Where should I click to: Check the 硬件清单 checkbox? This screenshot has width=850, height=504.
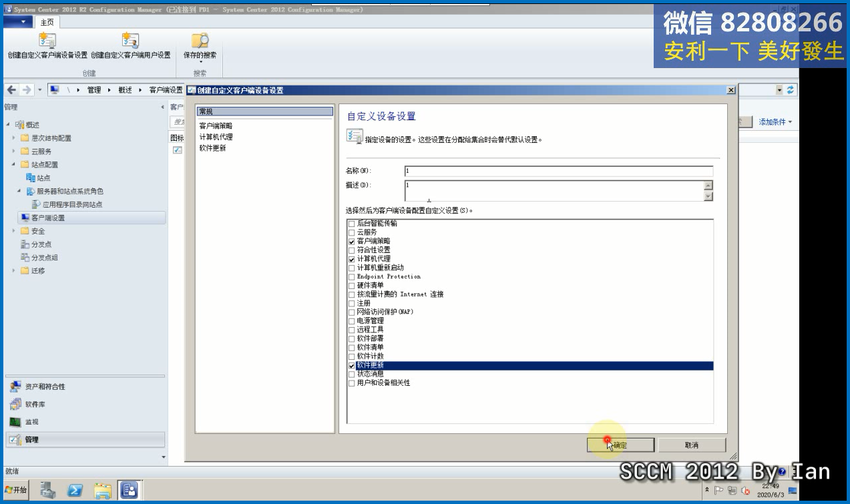(352, 285)
